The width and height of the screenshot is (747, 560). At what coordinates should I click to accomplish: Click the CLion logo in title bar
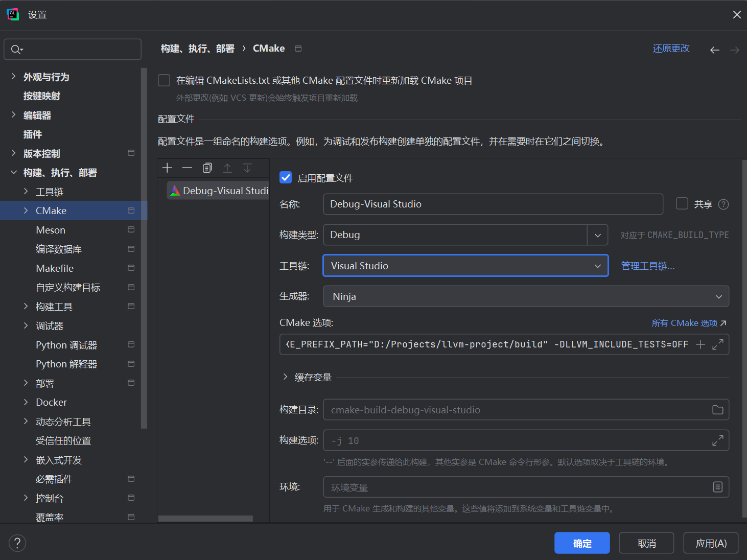pos(13,14)
